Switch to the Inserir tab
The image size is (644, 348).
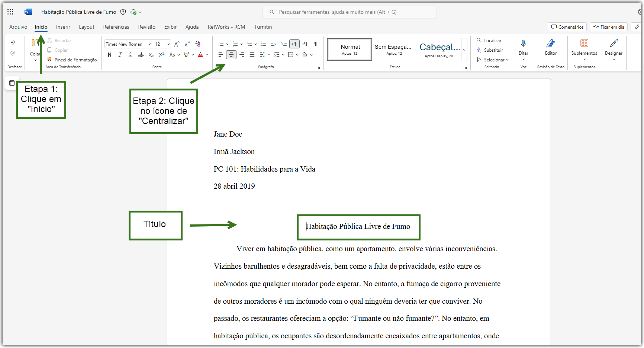point(63,27)
